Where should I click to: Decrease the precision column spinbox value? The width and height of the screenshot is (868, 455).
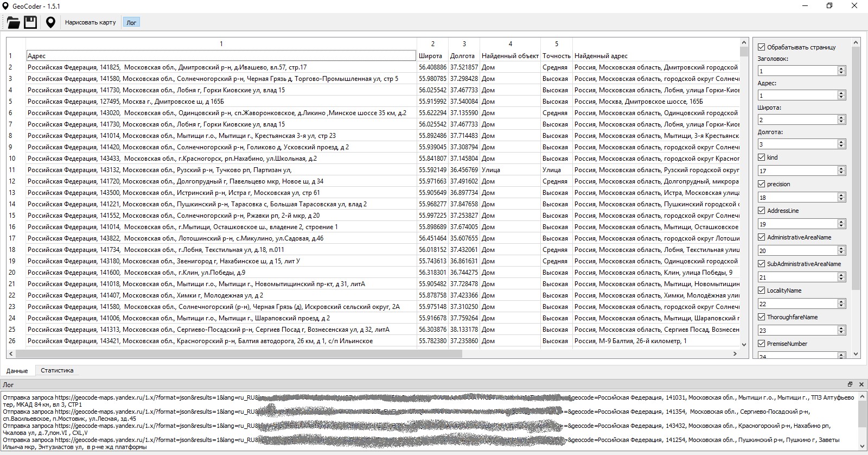841,200
